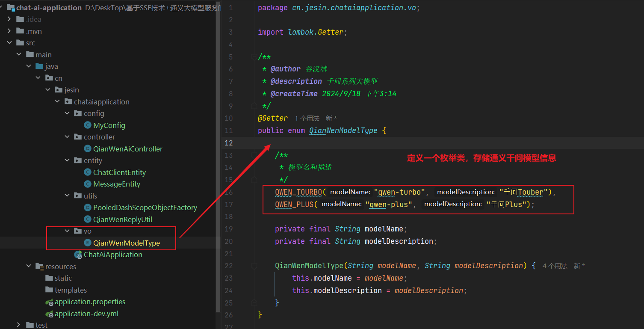Click the application.properties file icon
The height and width of the screenshot is (329, 644).
49,302
